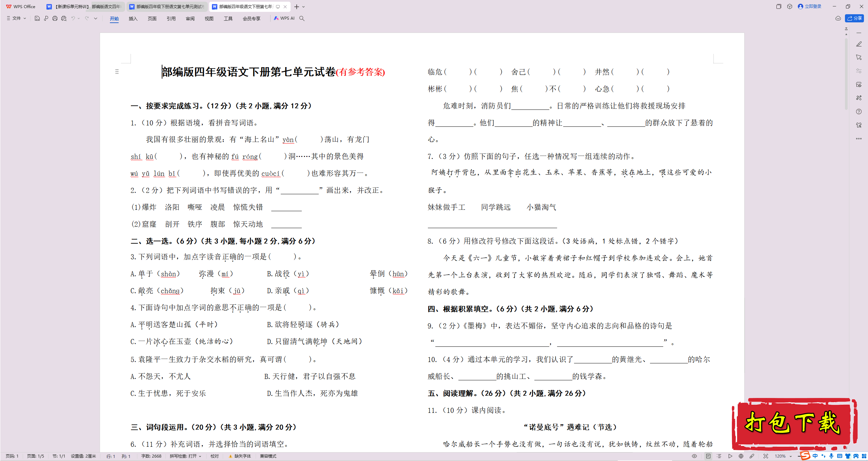Image resolution: width=868 pixels, height=461 pixels.
Task: Click the Redo arrow icon
Action: [x=87, y=18]
